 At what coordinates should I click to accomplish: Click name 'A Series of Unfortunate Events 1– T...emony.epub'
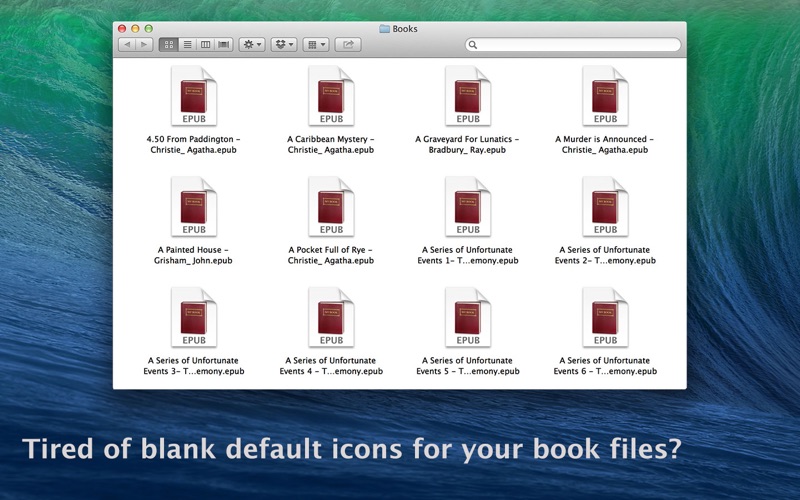pos(468,255)
